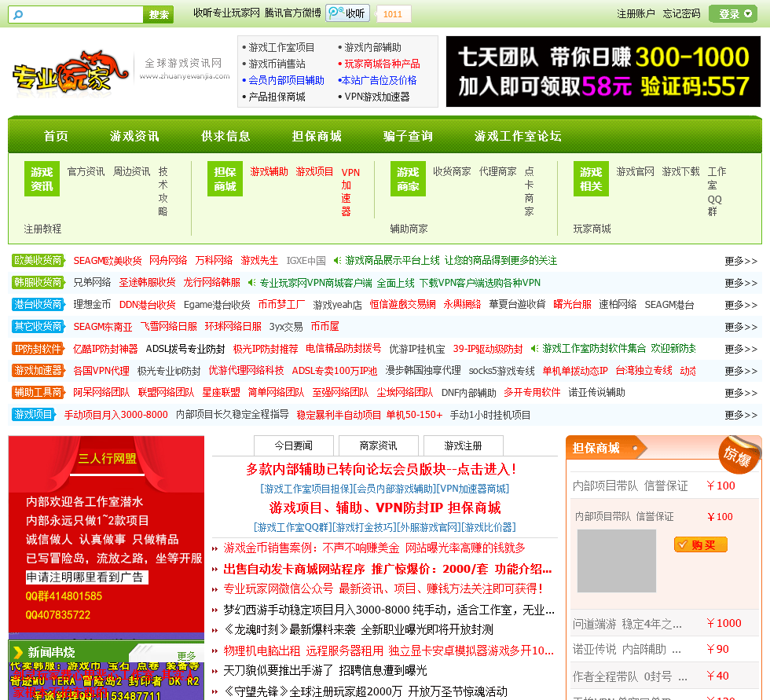This screenshot has height=700, width=770.
Task: Click the arrow icon beside 新闻串烧
Action: point(18,652)
